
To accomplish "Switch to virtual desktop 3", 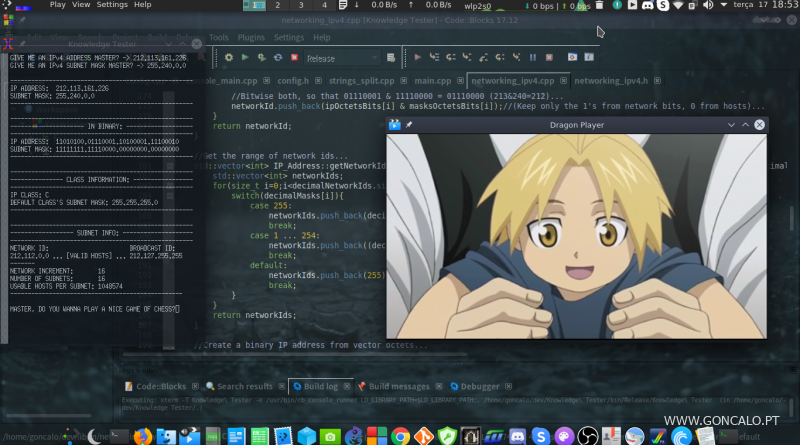I will tap(276, 5).
